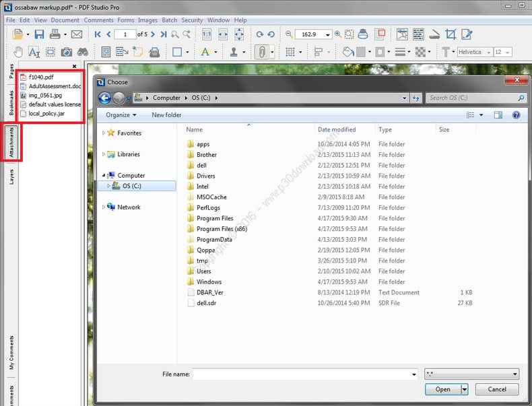The height and width of the screenshot is (406, 532).
Task: Expand the Libraries tree node
Action: coord(104,154)
